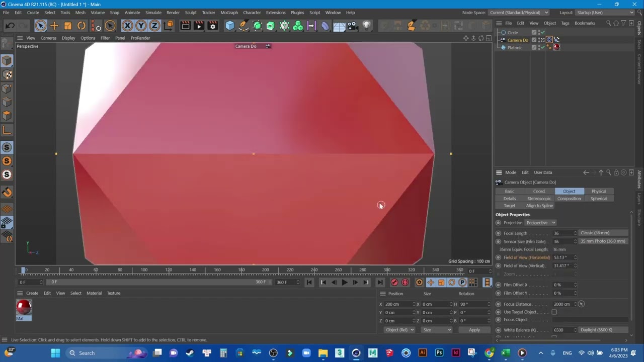The width and height of the screenshot is (644, 362).
Task: Click Focal Length value field
Action: pos(565,233)
